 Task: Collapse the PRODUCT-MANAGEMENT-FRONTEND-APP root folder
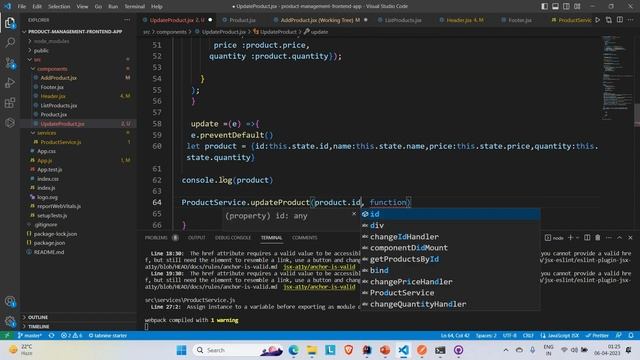pos(75,31)
